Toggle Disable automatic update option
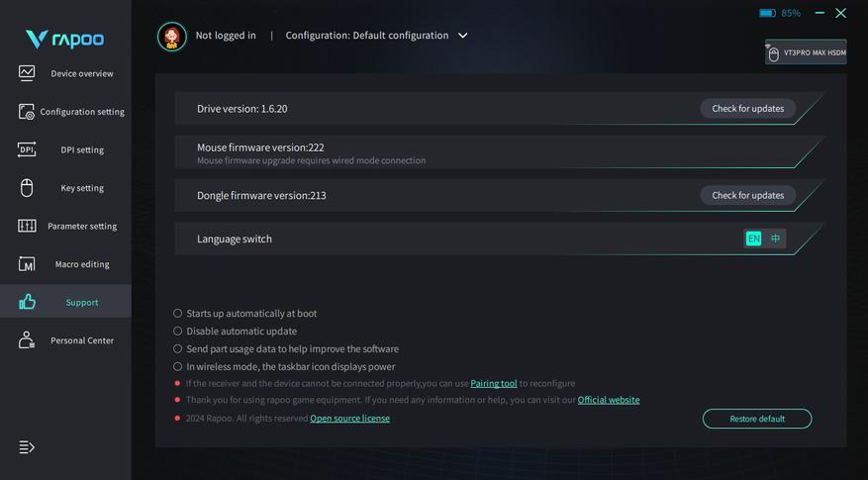The image size is (868, 480). (178, 332)
